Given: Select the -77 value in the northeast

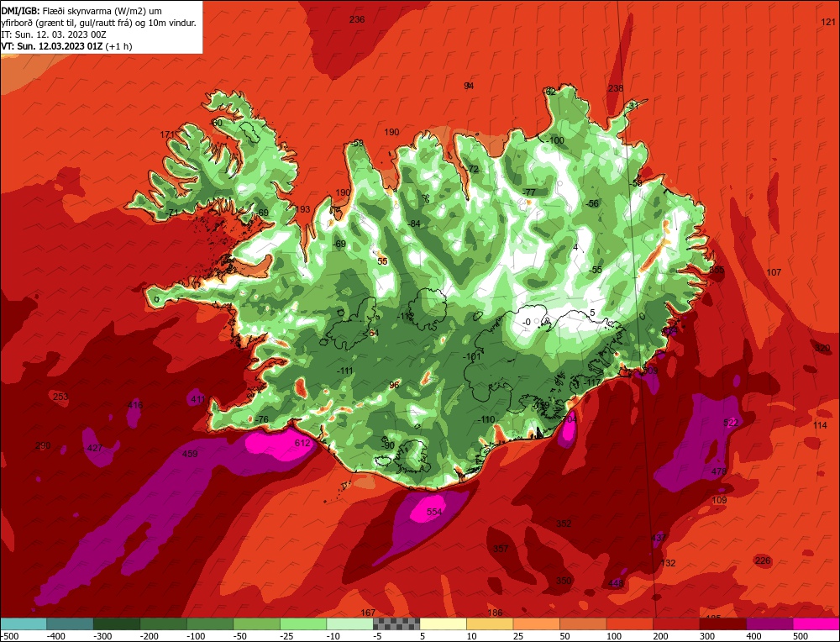Looking at the screenshot, I should pyautogui.click(x=529, y=192).
